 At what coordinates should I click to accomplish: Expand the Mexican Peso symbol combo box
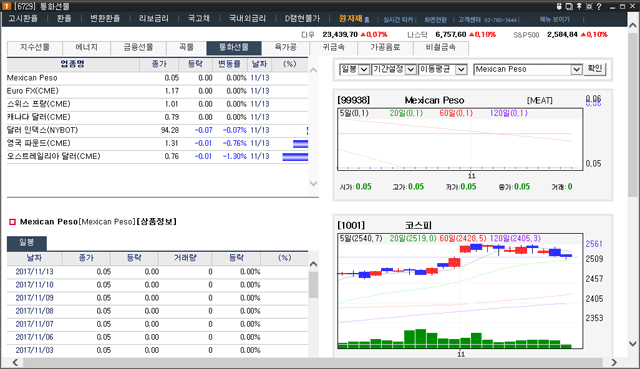576,69
